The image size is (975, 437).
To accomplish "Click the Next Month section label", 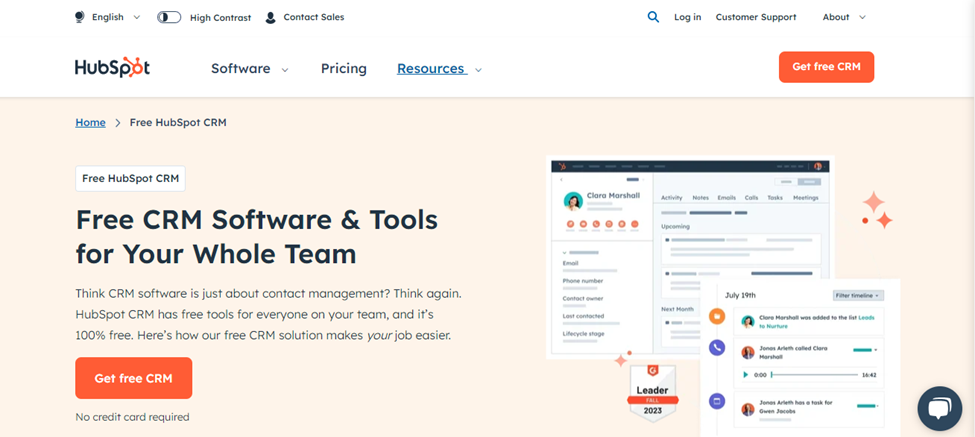I will click(x=677, y=308).
